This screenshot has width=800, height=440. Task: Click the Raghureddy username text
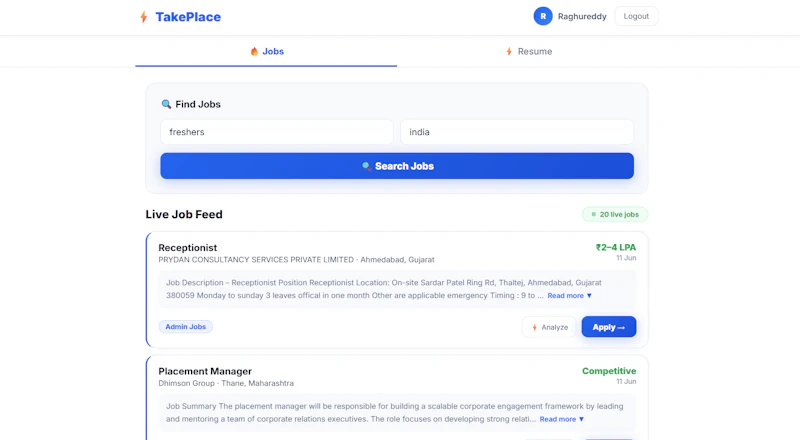[x=582, y=16]
